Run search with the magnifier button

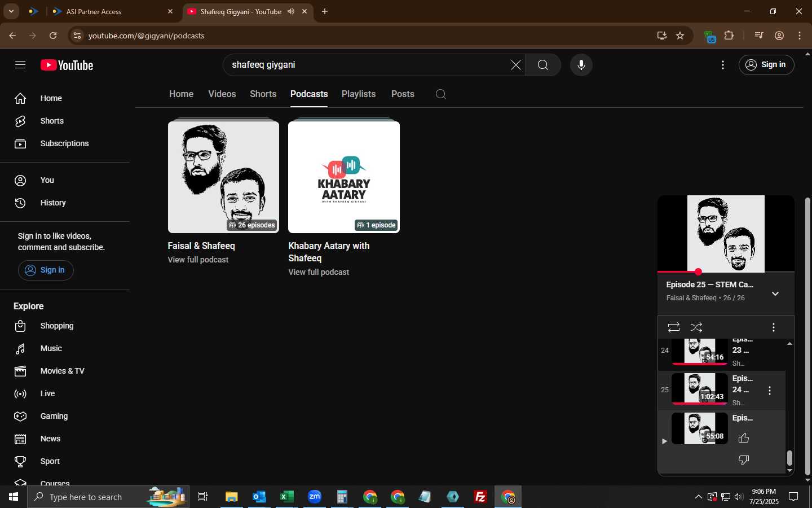coord(542,65)
